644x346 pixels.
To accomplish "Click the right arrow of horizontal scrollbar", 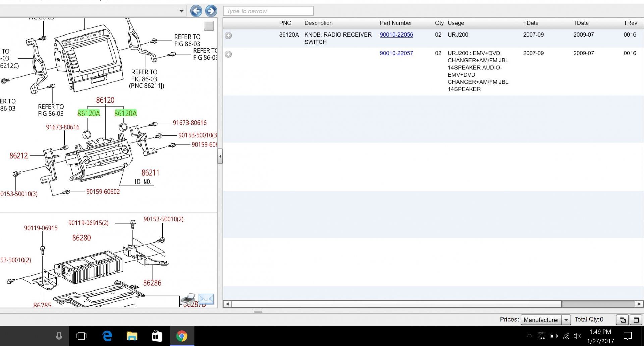I will coord(639,304).
